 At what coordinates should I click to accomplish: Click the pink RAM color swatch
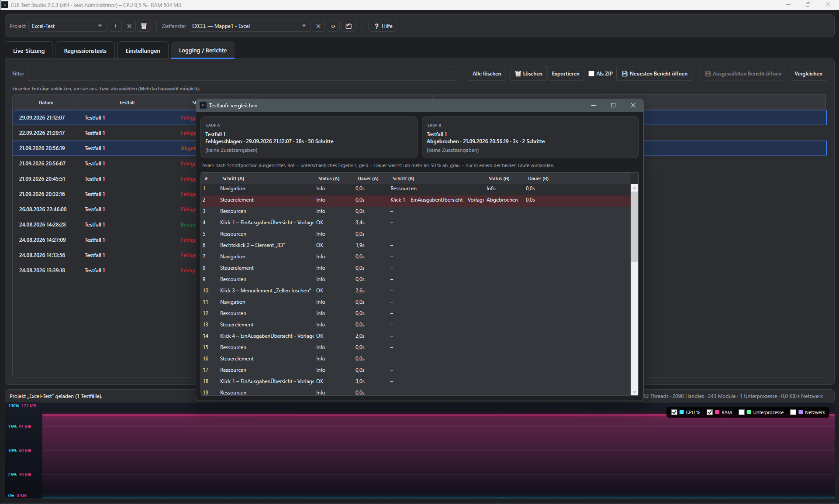point(717,412)
